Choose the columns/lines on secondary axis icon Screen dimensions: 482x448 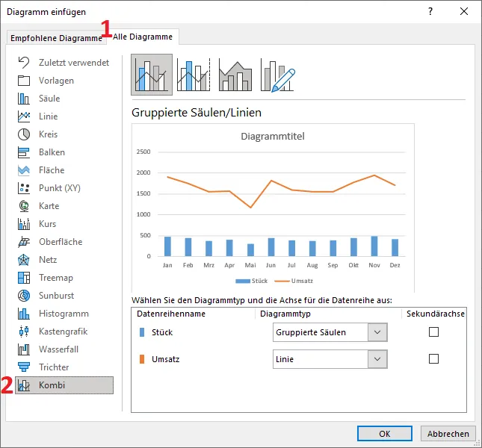194,75
